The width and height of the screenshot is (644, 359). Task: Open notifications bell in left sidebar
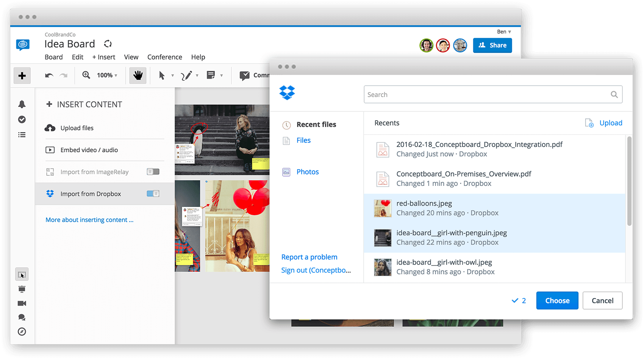point(22,104)
